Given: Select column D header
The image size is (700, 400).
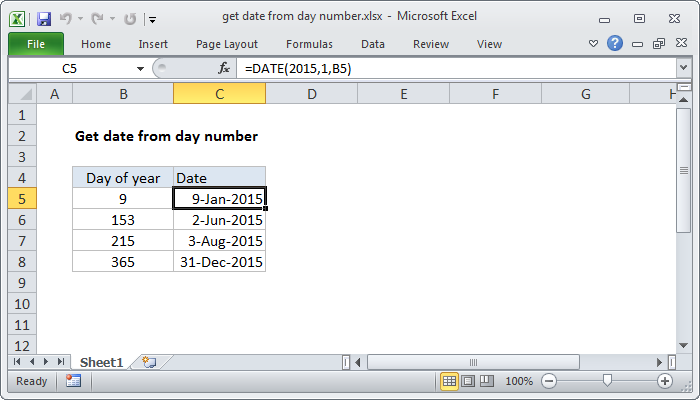Looking at the screenshot, I should pos(312,94).
